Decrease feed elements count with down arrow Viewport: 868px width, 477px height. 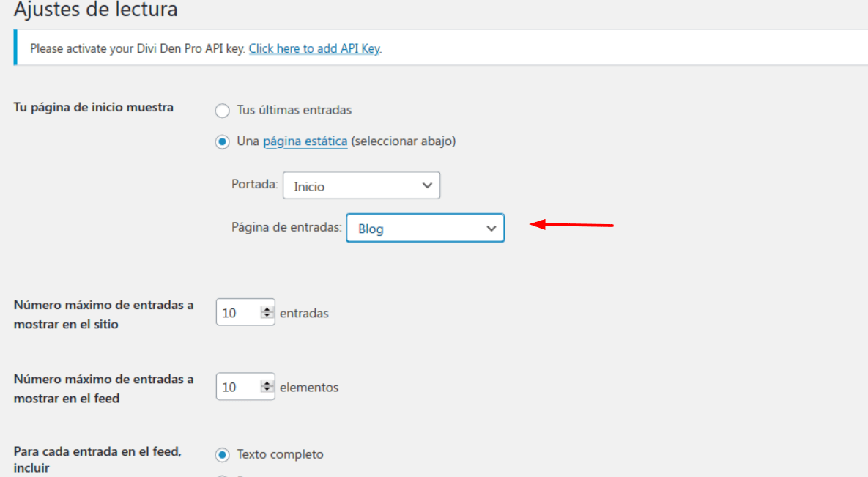(267, 390)
